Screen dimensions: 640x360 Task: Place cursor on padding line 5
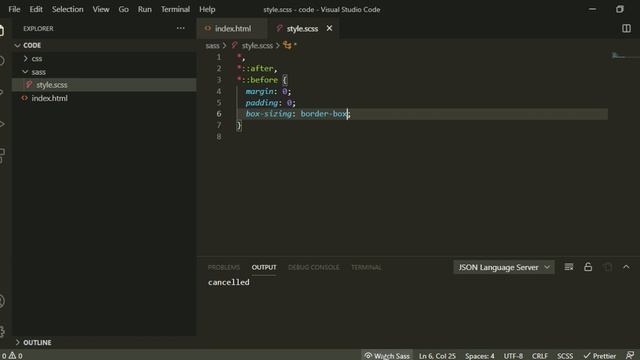pos(262,102)
